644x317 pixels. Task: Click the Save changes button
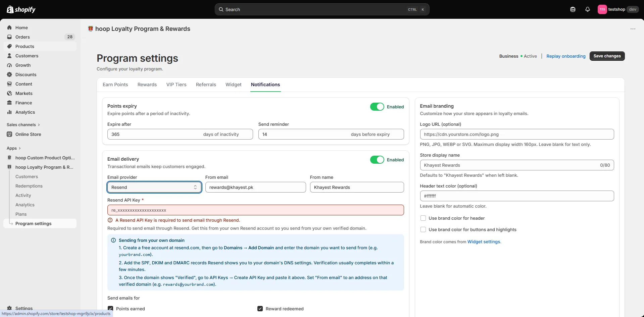pyautogui.click(x=607, y=56)
